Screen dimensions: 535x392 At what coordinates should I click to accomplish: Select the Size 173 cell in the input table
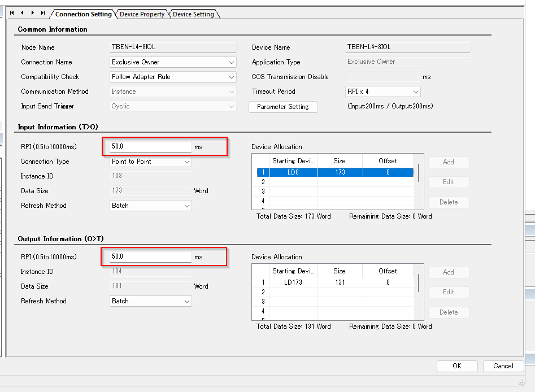pos(340,172)
